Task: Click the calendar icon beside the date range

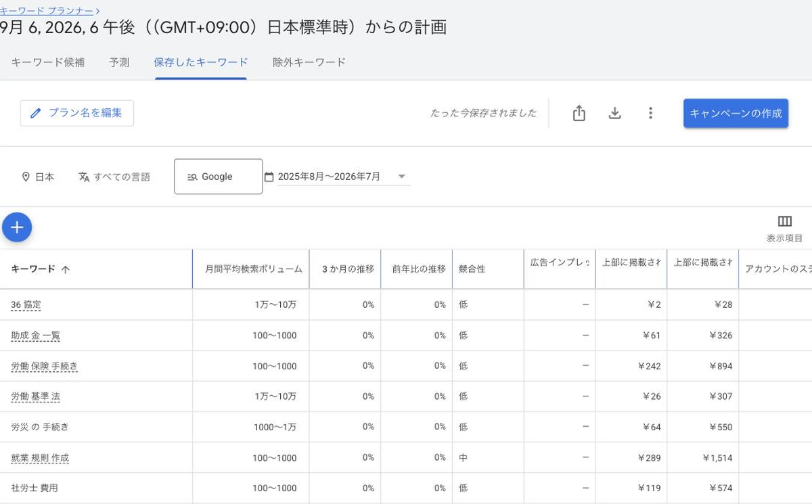Action: (x=269, y=177)
